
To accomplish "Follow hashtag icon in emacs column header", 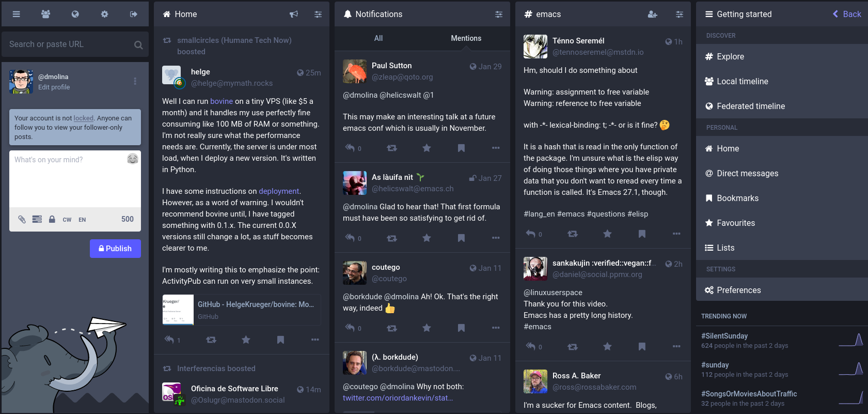I will [653, 14].
